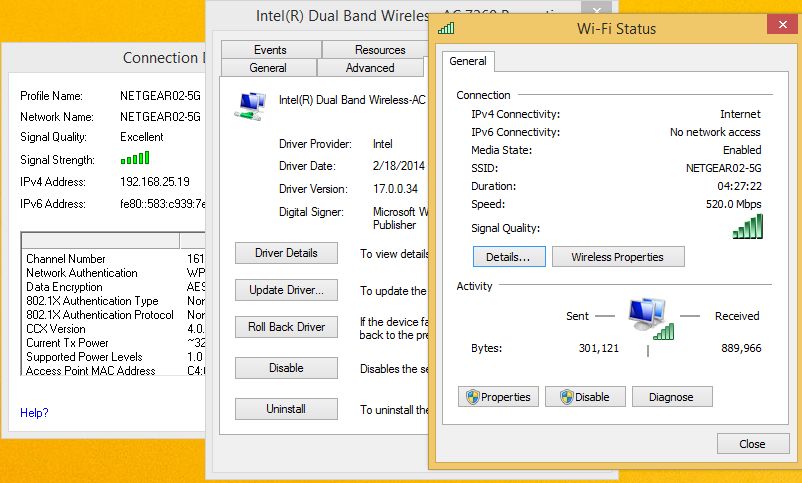Click the Driver Date value 2/18/2014
The image size is (802, 483).
(x=399, y=166)
